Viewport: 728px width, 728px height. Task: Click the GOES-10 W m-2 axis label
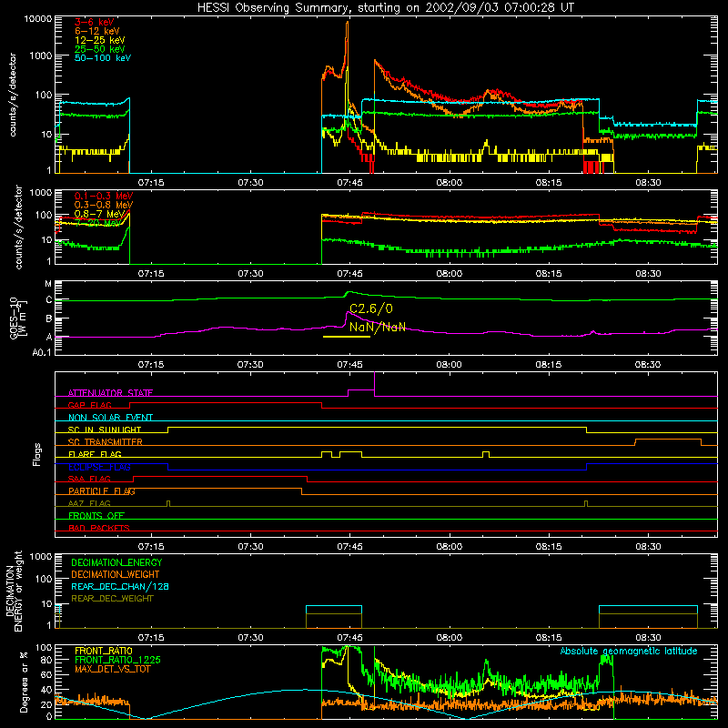tap(17, 318)
